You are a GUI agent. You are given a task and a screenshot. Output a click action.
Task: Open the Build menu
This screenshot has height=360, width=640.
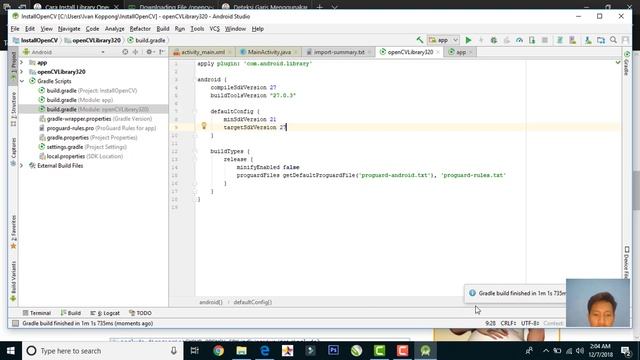click(x=163, y=29)
